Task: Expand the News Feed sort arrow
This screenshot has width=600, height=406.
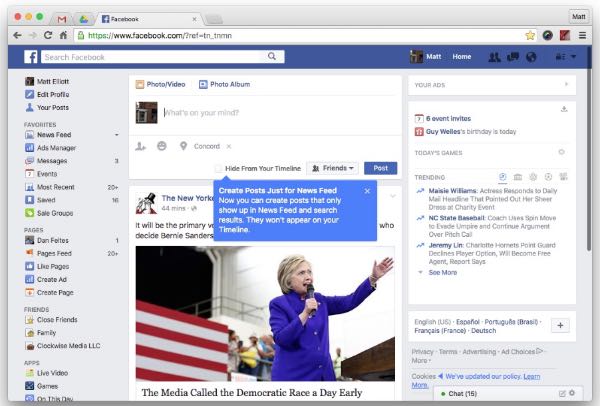Action: pyautogui.click(x=116, y=135)
